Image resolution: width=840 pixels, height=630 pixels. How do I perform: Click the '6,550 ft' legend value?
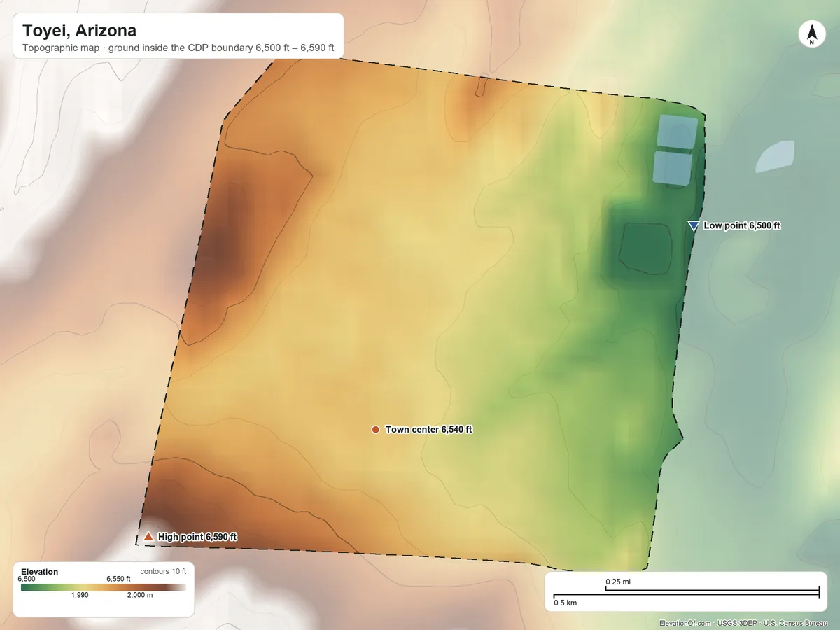[118, 579]
